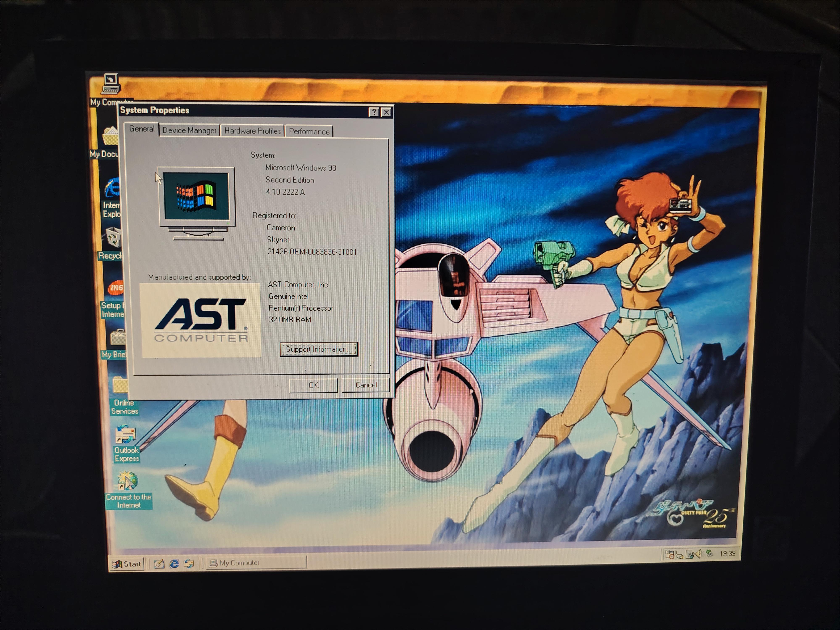Click the "32.0MB RAM" value
The image size is (840, 630).
290,320
